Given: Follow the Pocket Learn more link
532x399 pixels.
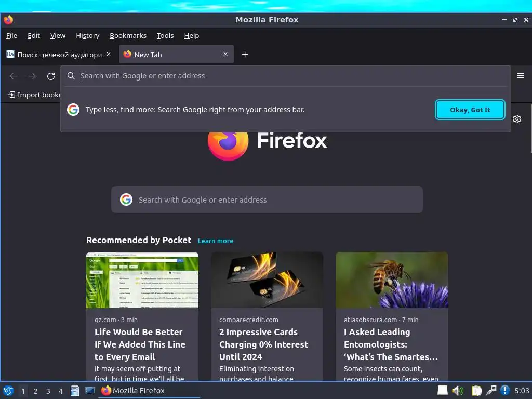Looking at the screenshot, I should (x=216, y=241).
